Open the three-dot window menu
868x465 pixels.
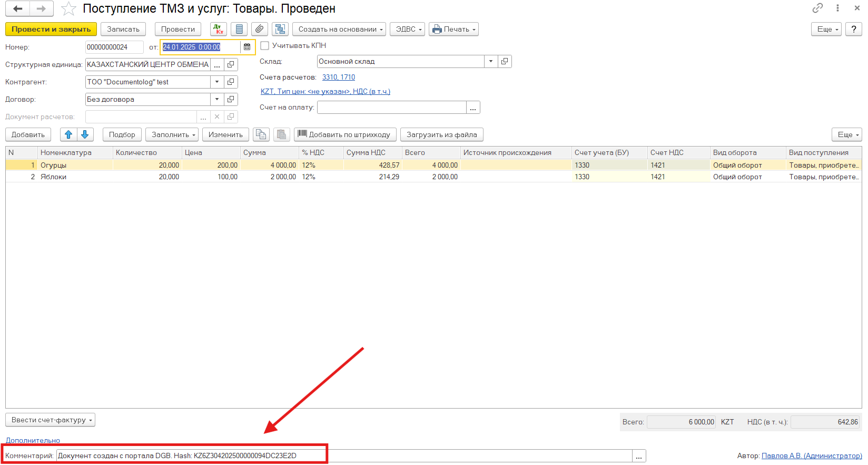coord(837,8)
